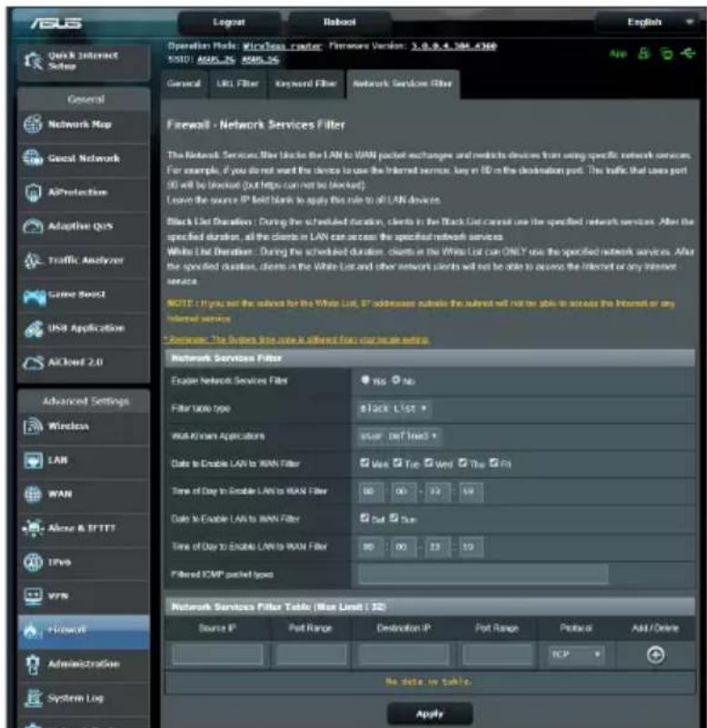The width and height of the screenshot is (707, 728).
Task: Open Administration icon
Action: click(x=33, y=664)
